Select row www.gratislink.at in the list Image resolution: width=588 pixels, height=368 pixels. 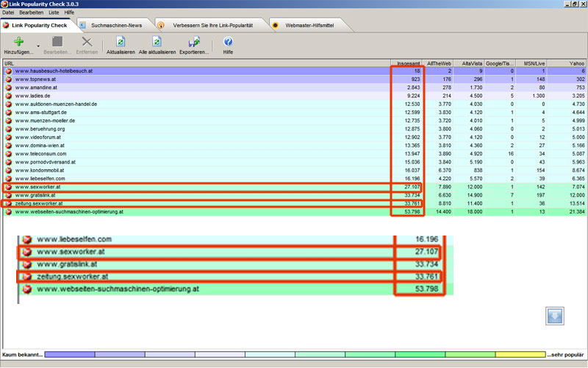(x=295, y=195)
